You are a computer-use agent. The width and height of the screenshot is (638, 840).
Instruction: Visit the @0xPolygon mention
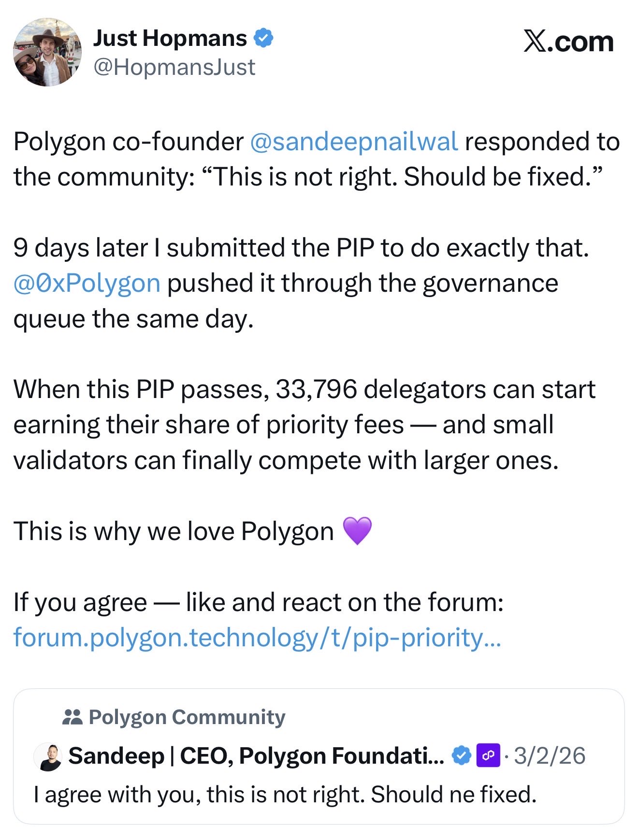pos(87,283)
